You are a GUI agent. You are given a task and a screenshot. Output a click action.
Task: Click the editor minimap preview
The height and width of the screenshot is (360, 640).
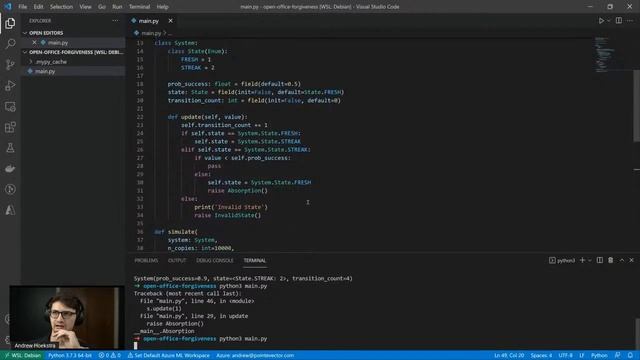coord(605,55)
